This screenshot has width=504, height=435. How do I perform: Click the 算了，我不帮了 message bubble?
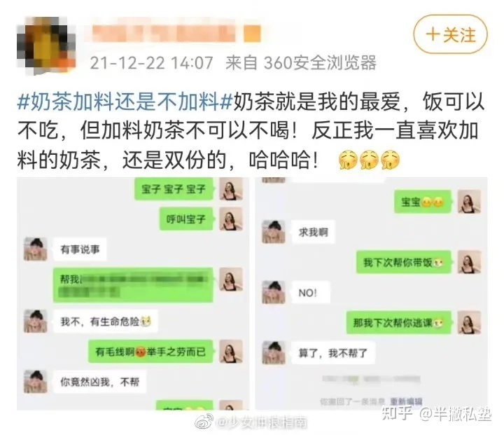tap(333, 353)
